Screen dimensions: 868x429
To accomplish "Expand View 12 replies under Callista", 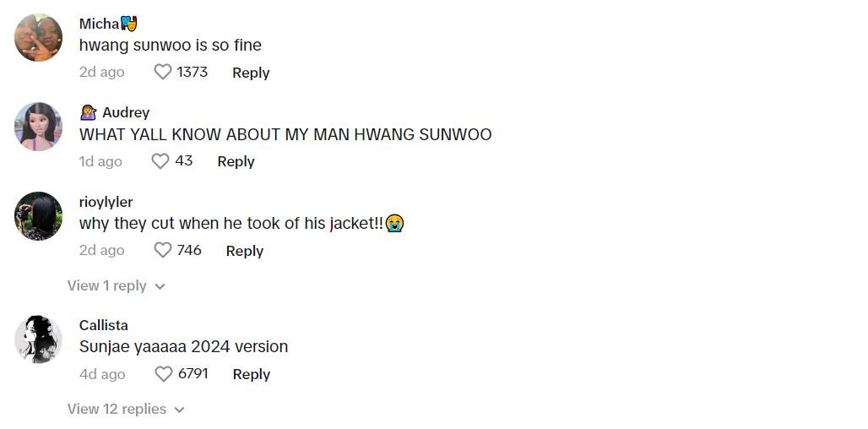I will pyautogui.click(x=126, y=409).
